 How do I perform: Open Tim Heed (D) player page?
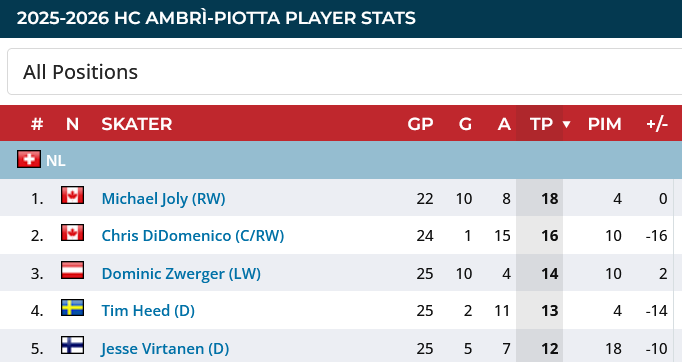148,311
